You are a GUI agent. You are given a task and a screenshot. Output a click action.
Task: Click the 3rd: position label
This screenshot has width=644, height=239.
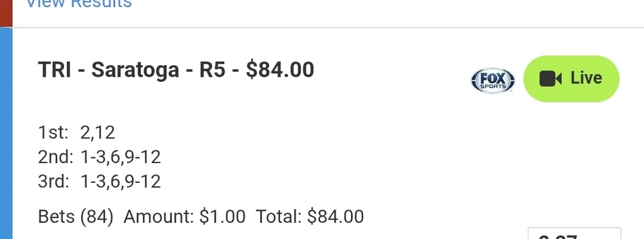pyautogui.click(x=53, y=182)
